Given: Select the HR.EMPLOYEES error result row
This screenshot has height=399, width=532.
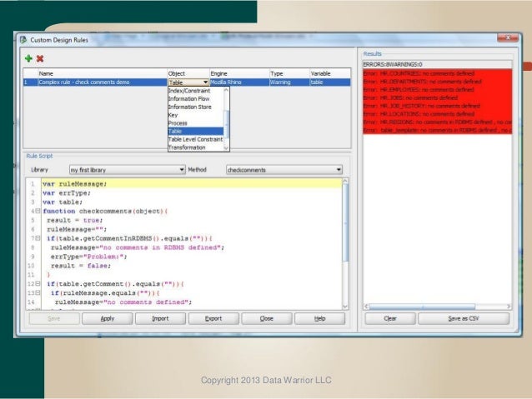Looking at the screenshot, I should tap(437, 89).
